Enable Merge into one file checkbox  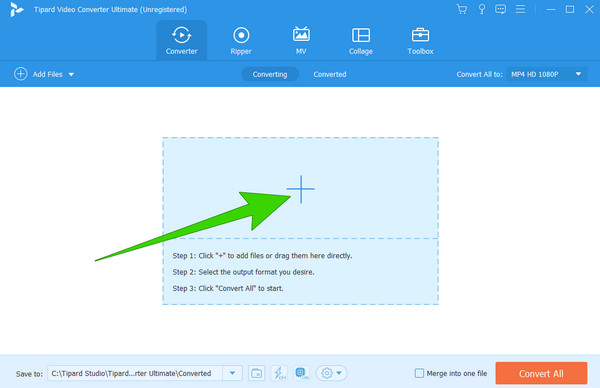coord(419,373)
